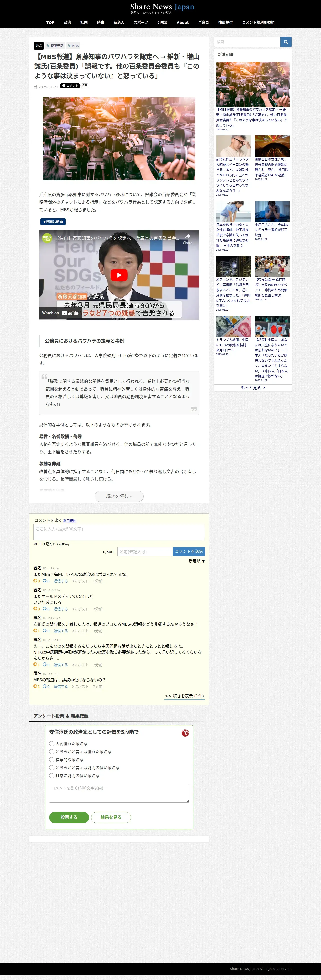Click the Share arrow on video
The width and height of the screenshot is (321, 980).
click(x=188, y=239)
